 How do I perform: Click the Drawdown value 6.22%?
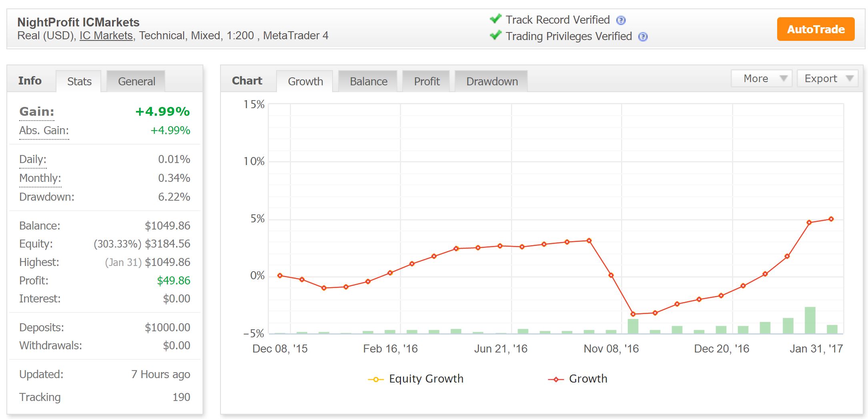[x=174, y=197]
